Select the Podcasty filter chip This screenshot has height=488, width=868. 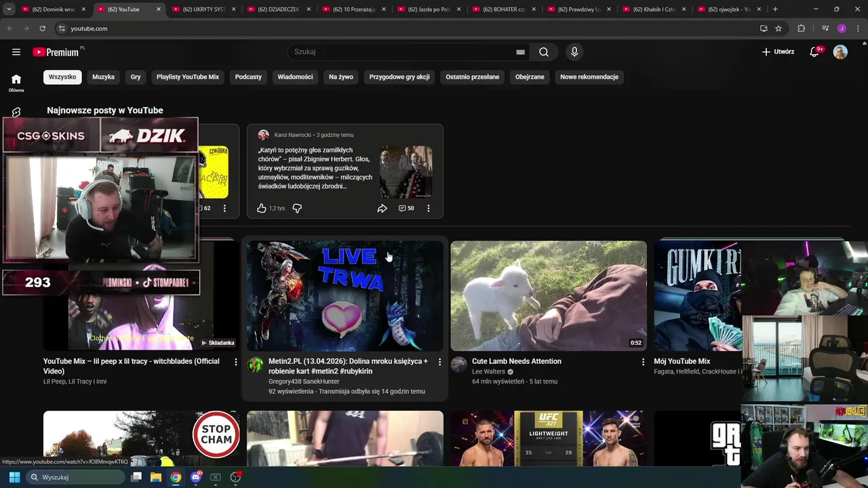point(248,77)
